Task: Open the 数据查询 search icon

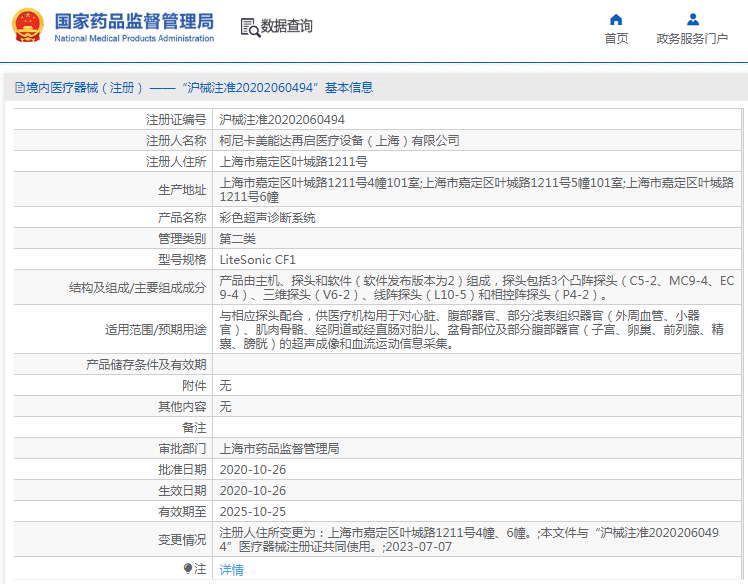Action: tap(250, 28)
